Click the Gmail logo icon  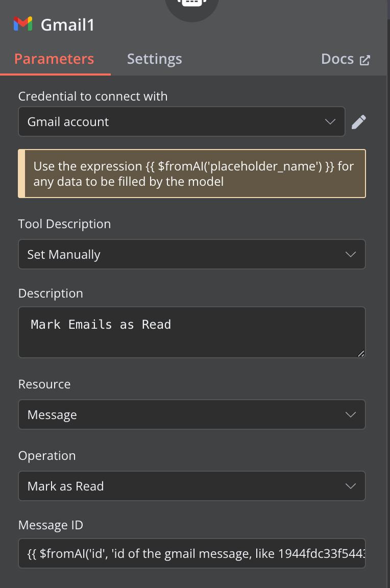coord(23,23)
